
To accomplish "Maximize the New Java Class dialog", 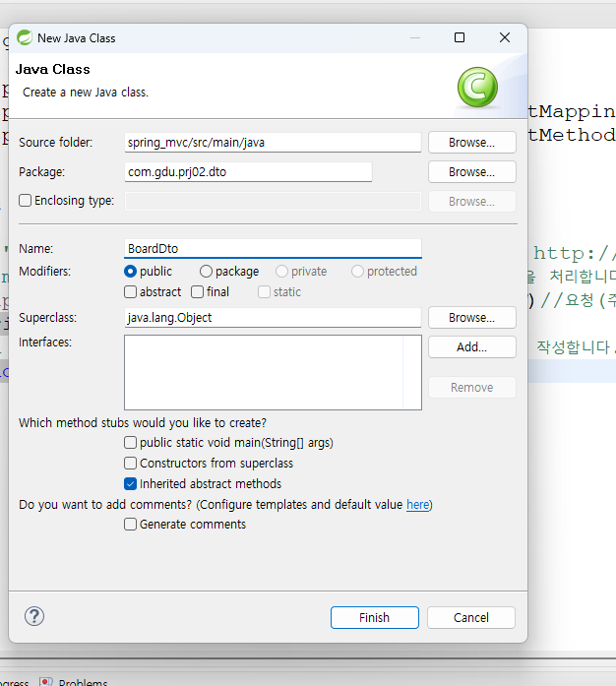I will 460,37.
